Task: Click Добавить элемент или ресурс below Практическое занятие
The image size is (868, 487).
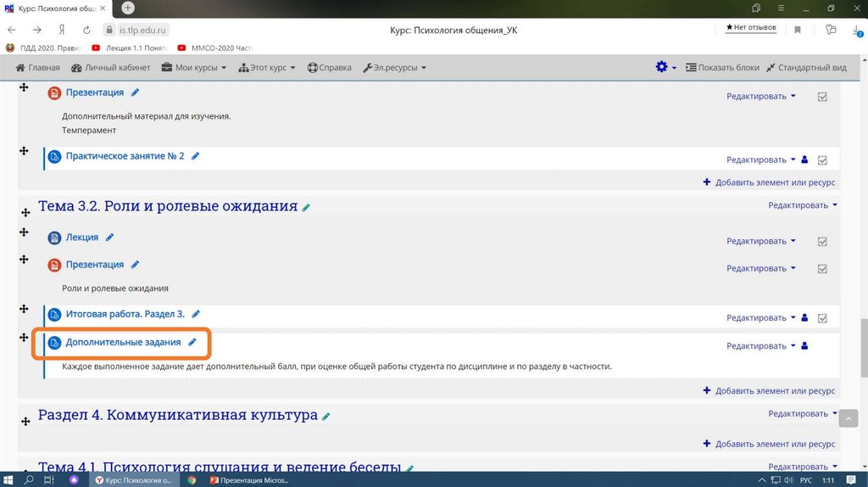Action: (x=769, y=182)
